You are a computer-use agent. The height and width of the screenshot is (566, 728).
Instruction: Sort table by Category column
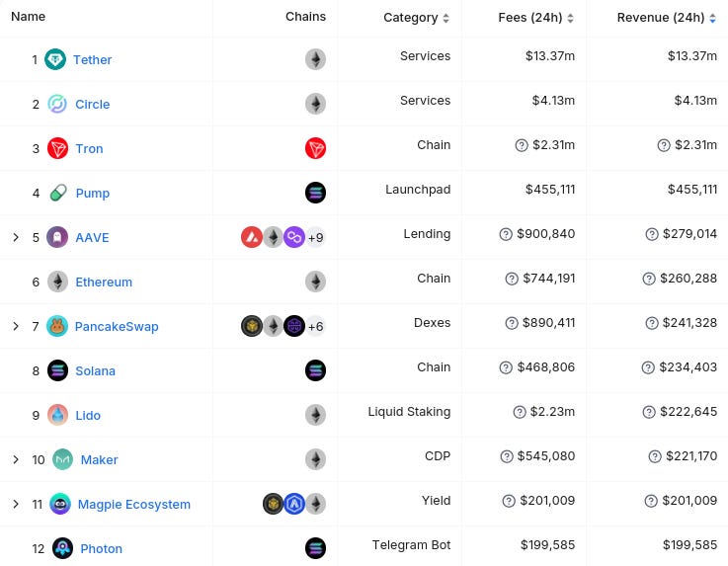(x=416, y=18)
